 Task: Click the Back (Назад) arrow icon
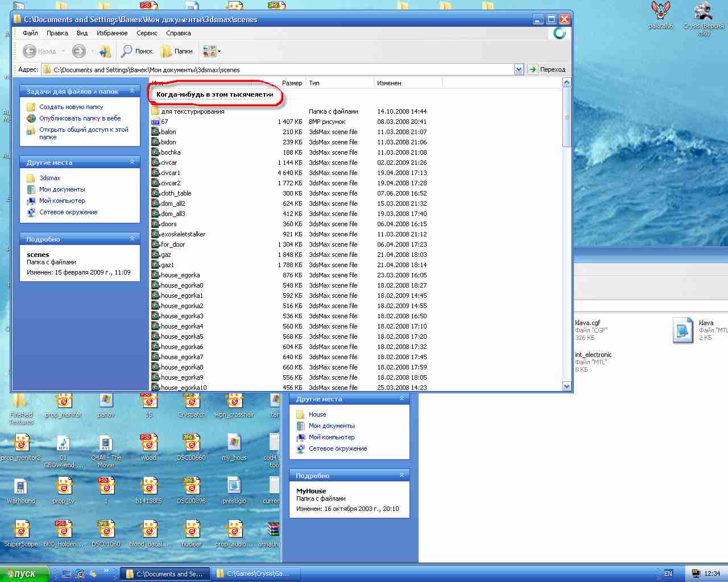point(30,51)
